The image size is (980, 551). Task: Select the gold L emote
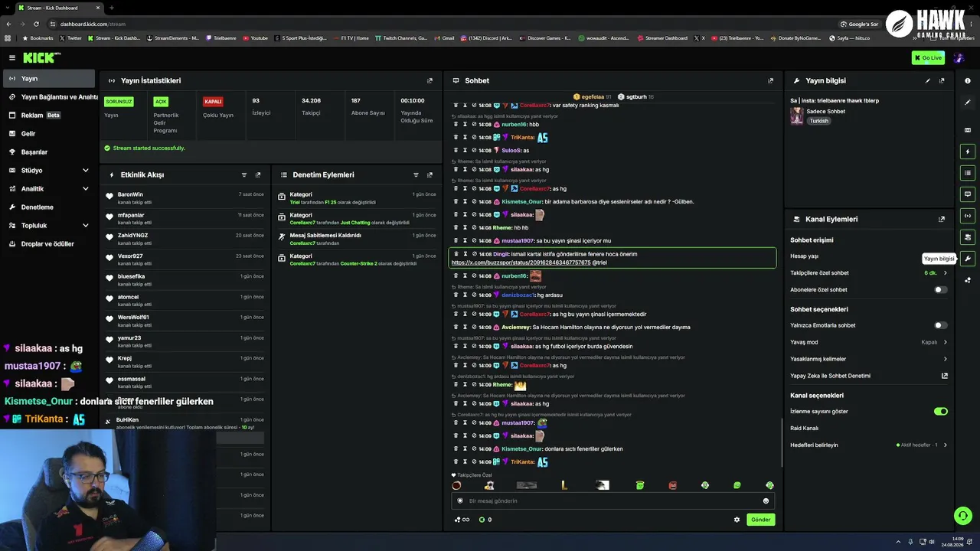click(564, 485)
